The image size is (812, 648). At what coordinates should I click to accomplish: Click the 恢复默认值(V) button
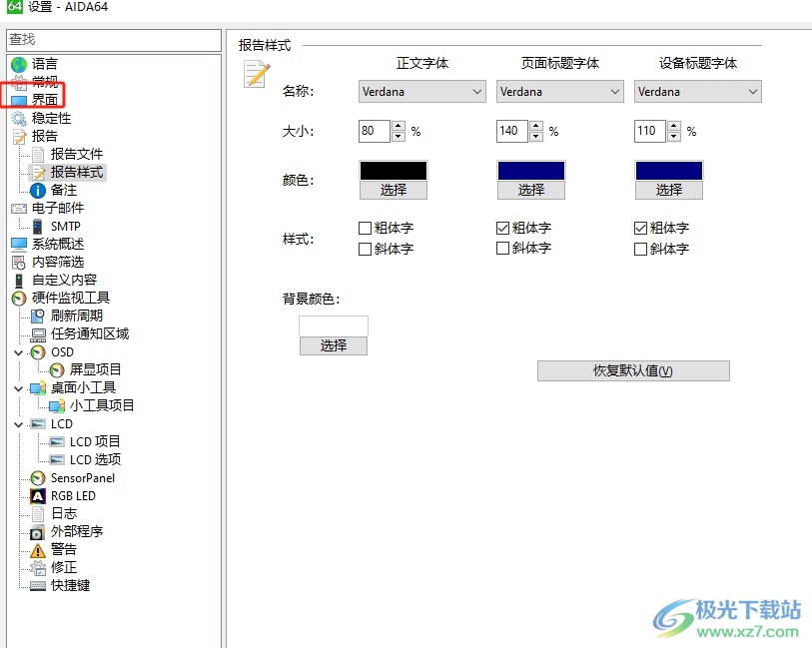pos(633,371)
